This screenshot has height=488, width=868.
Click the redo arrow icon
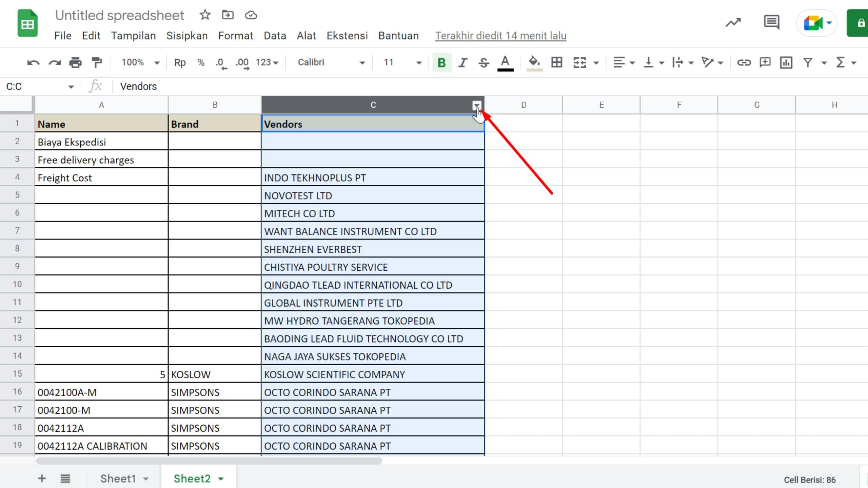coord(55,63)
